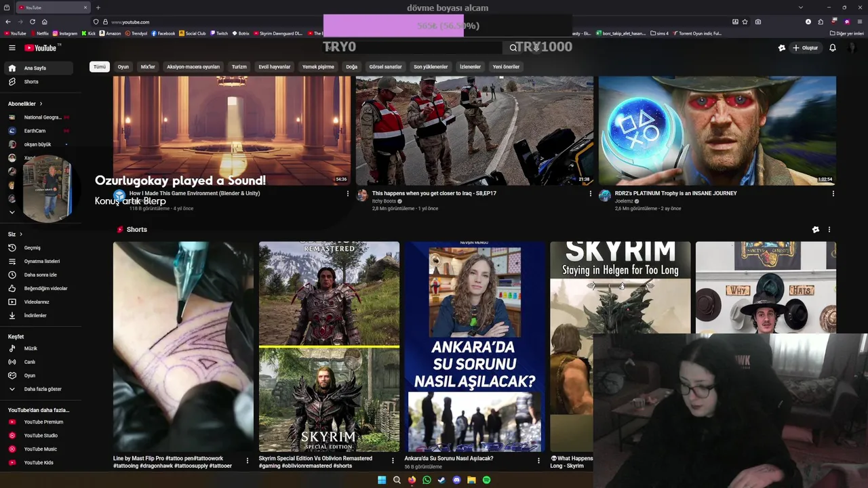Open options for Skyrim vs Oblivion short
868x488 pixels.
pyautogui.click(x=393, y=461)
